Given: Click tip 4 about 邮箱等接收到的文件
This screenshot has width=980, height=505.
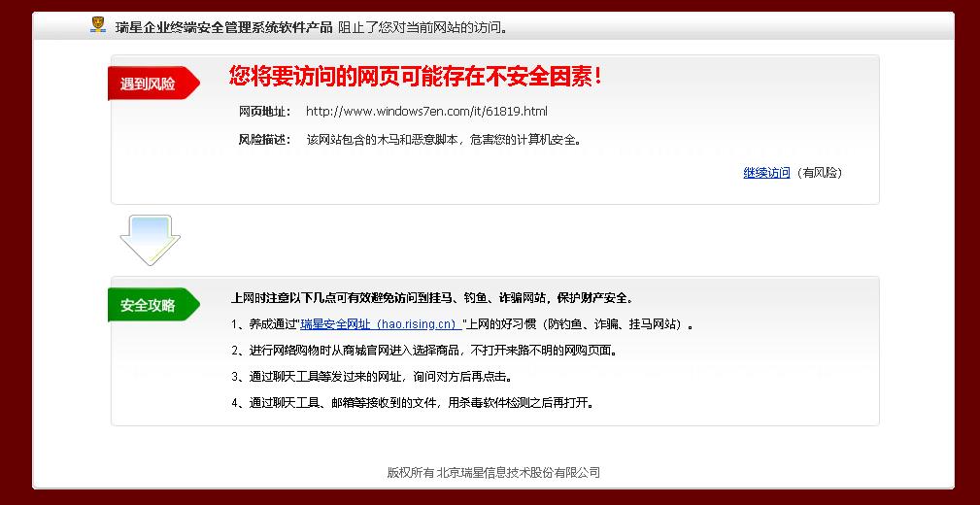Looking at the screenshot, I should click(x=413, y=403).
